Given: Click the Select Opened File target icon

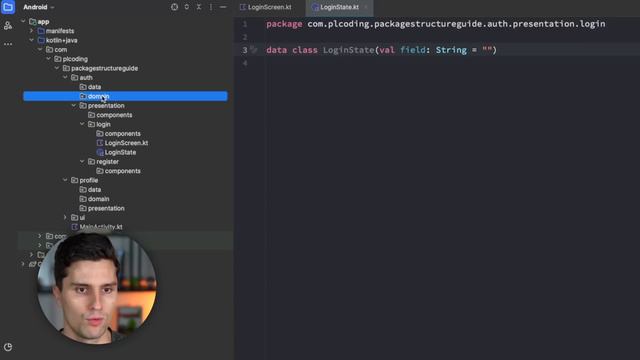Looking at the screenshot, I should coord(174,7).
